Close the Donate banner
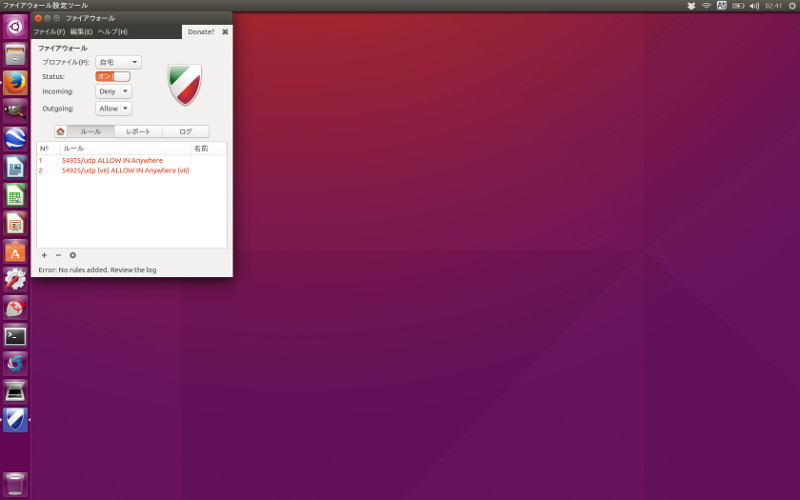This screenshot has width=800, height=500. [x=225, y=32]
